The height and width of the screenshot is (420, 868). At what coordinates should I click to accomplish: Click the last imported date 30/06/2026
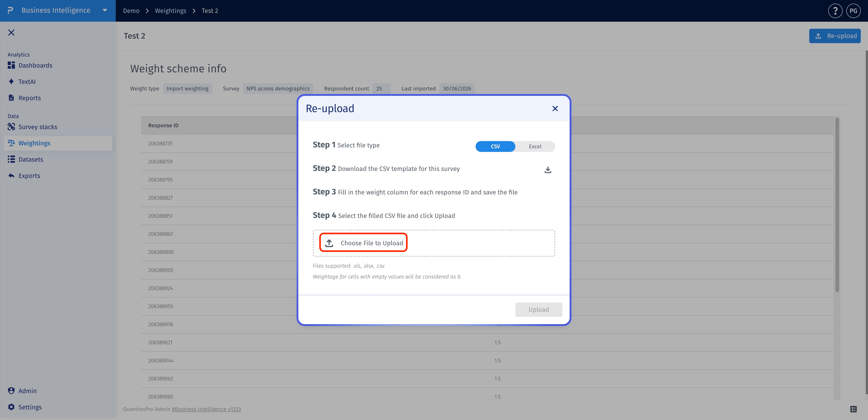coord(457,88)
